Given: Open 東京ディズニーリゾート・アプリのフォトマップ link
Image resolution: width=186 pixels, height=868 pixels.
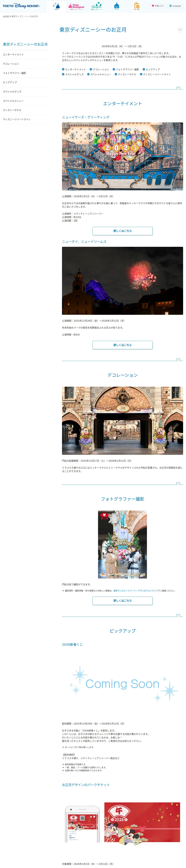Looking at the screenshot, I should pos(136,591).
